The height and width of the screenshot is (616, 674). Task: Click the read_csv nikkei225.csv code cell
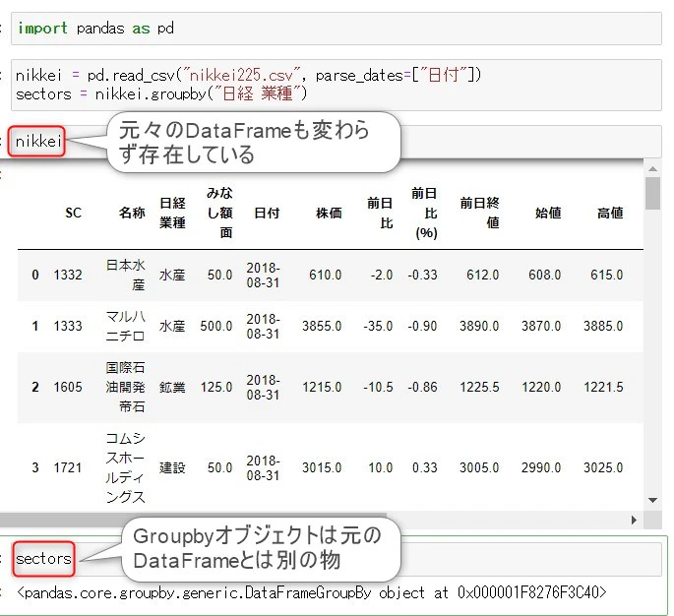coord(337,85)
